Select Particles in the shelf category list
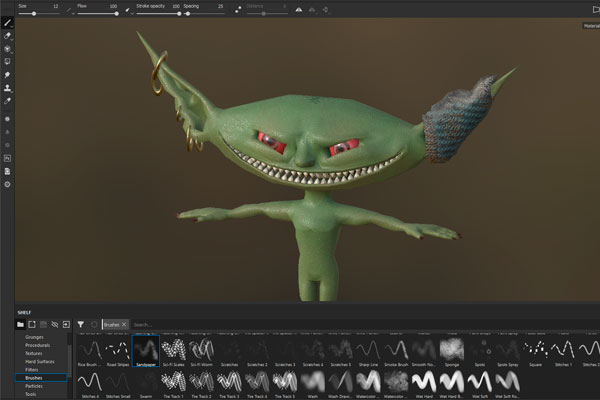 tap(34, 387)
